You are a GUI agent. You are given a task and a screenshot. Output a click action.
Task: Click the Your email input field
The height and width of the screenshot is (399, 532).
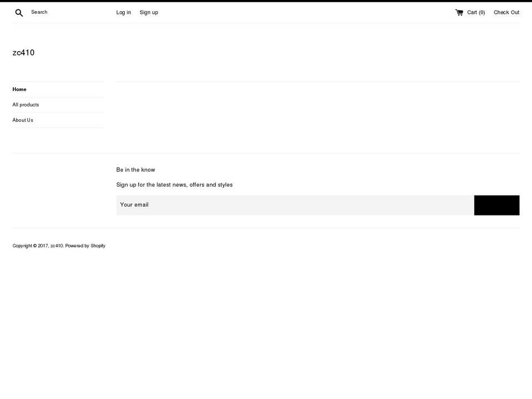pyautogui.click(x=295, y=205)
